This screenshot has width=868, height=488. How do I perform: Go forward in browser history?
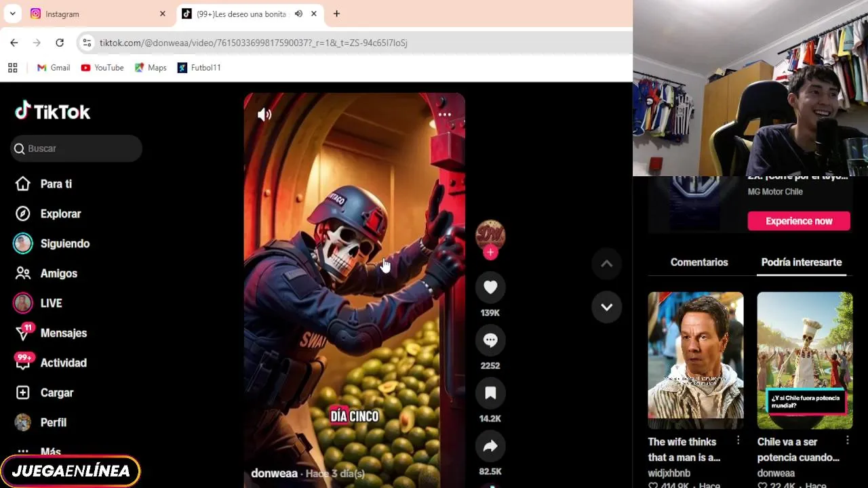(37, 43)
